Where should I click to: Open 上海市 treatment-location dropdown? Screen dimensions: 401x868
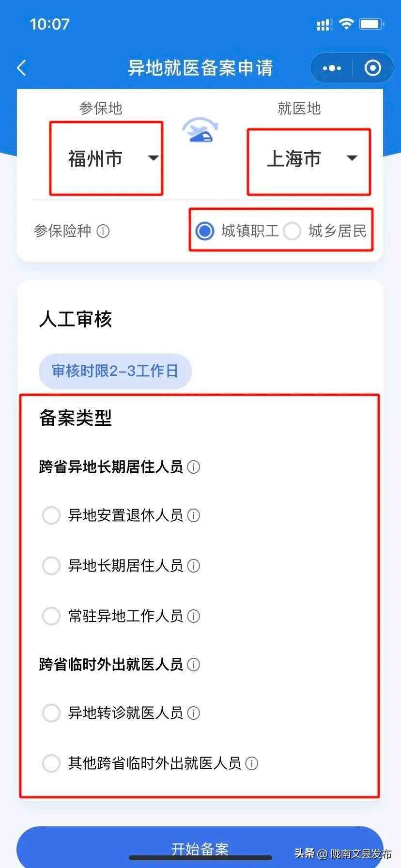click(309, 158)
